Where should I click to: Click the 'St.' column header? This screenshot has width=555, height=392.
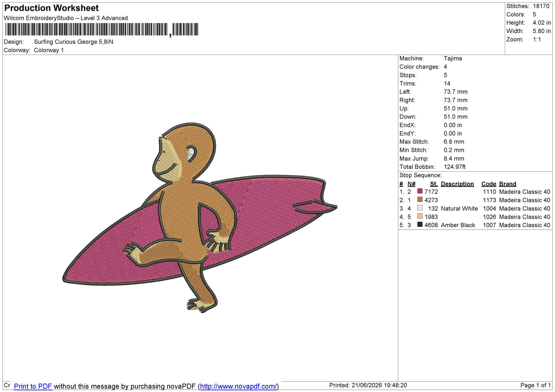[x=434, y=184]
